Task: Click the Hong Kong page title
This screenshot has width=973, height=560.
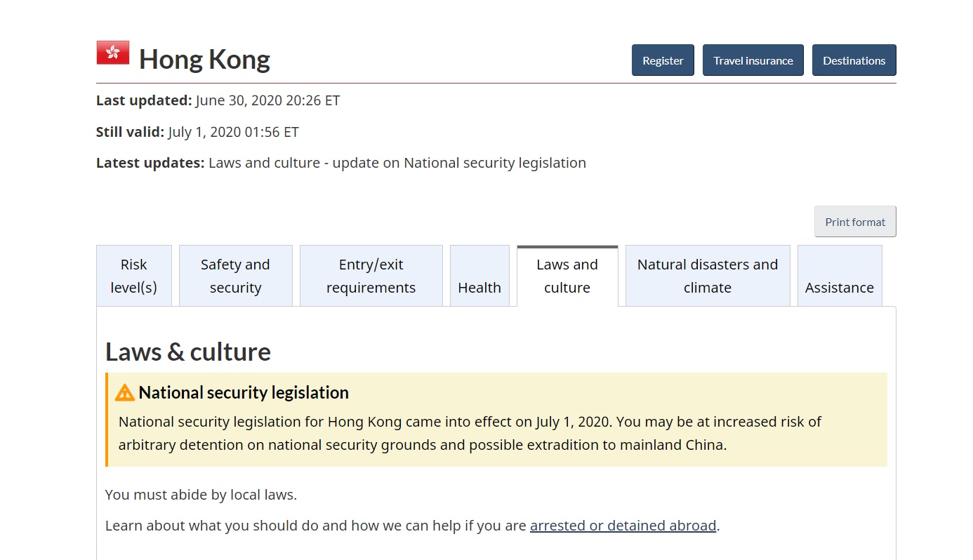Action: 204,60
